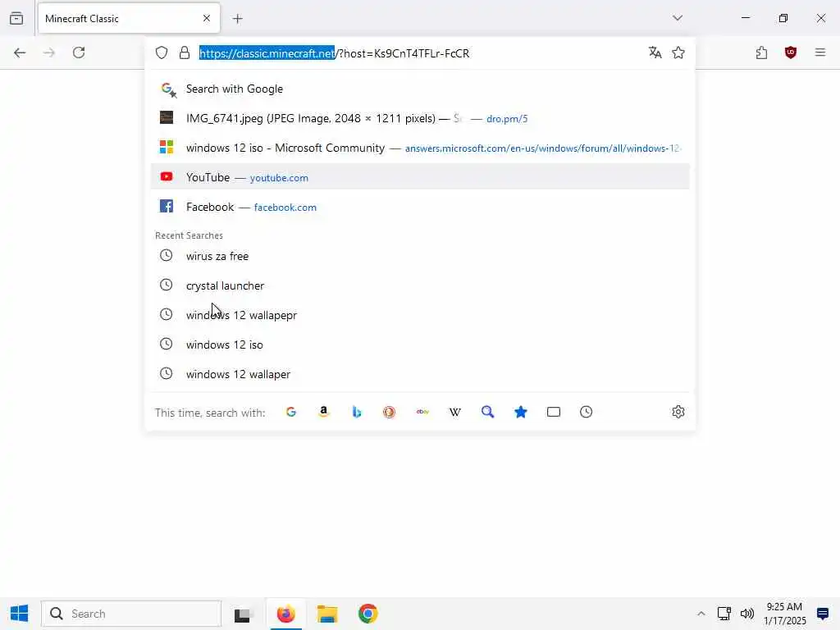The image size is (840, 630).
Task: Click the translate page icon
Action: 655,52
